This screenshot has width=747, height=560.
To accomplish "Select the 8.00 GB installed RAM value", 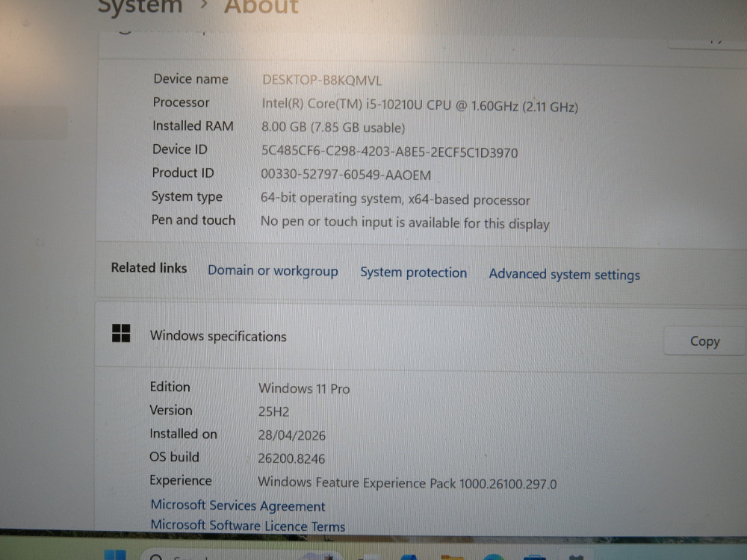I will click(333, 127).
